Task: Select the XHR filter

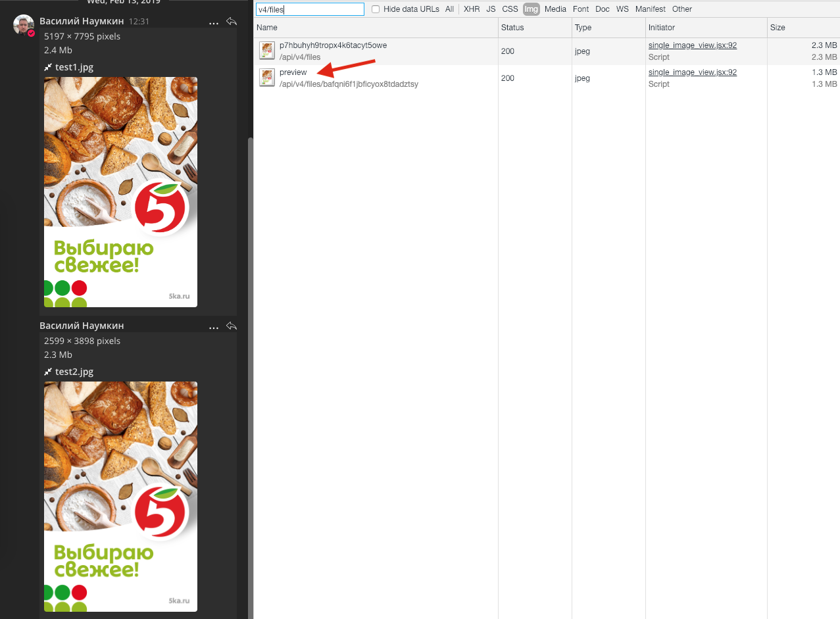Action: pyautogui.click(x=472, y=9)
